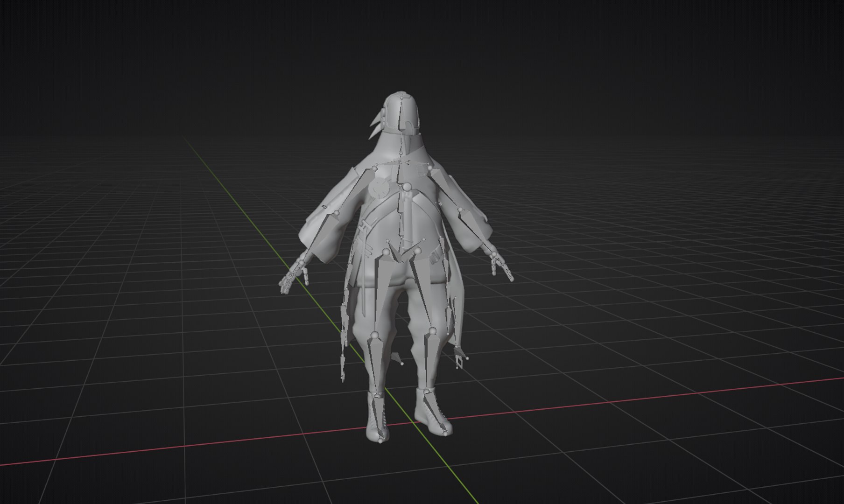Viewport: 844px width, 504px height.
Task: Click the boot standing on the red axis line
Action: pyautogui.click(x=432, y=411)
